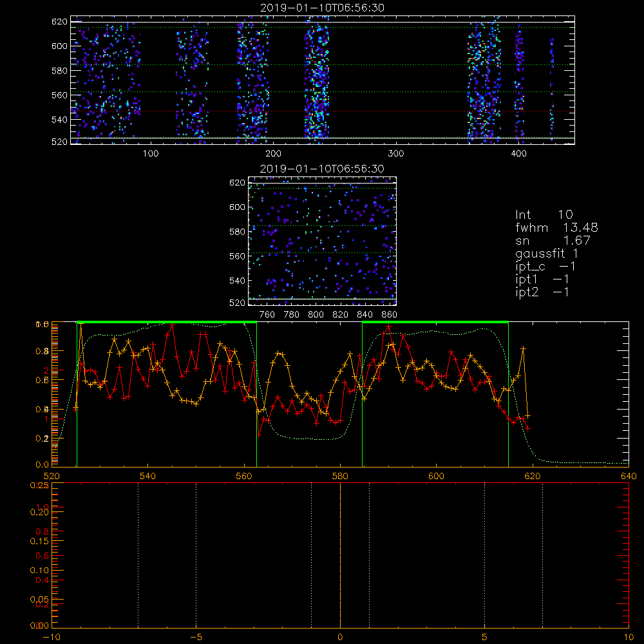Select the 'ipt_c -1' line

545,267
